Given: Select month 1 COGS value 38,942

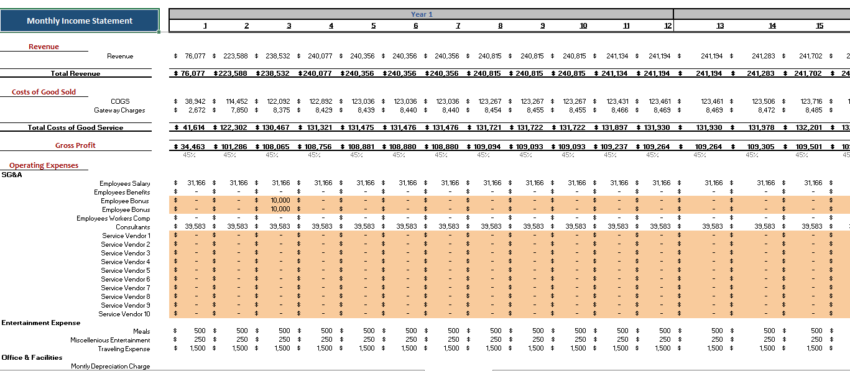Looking at the screenshot, I should point(195,101).
